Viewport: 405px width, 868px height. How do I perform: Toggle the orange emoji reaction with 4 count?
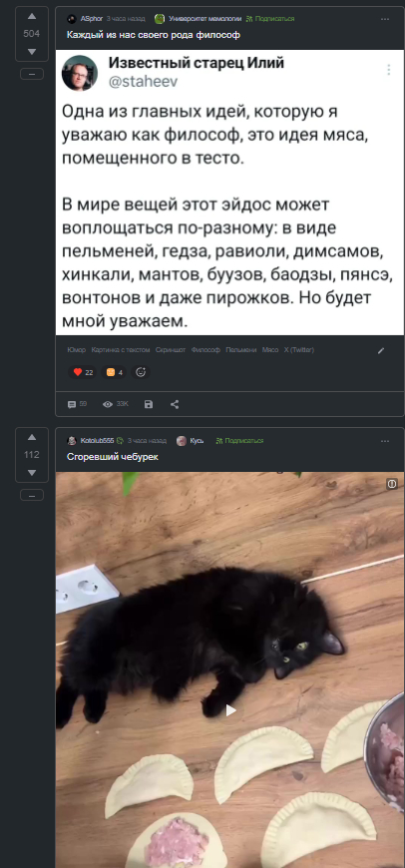(115, 372)
